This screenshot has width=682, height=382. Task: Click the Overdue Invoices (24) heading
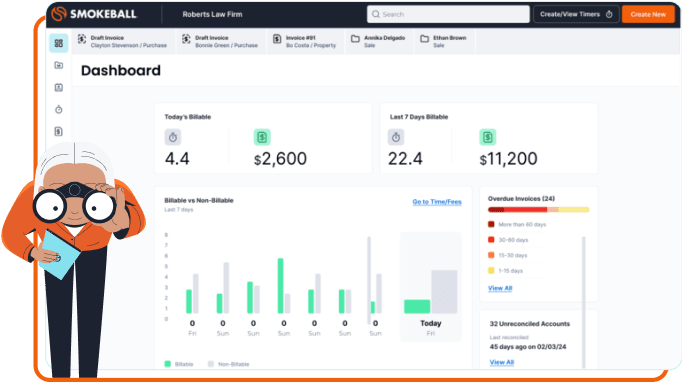[x=522, y=198]
